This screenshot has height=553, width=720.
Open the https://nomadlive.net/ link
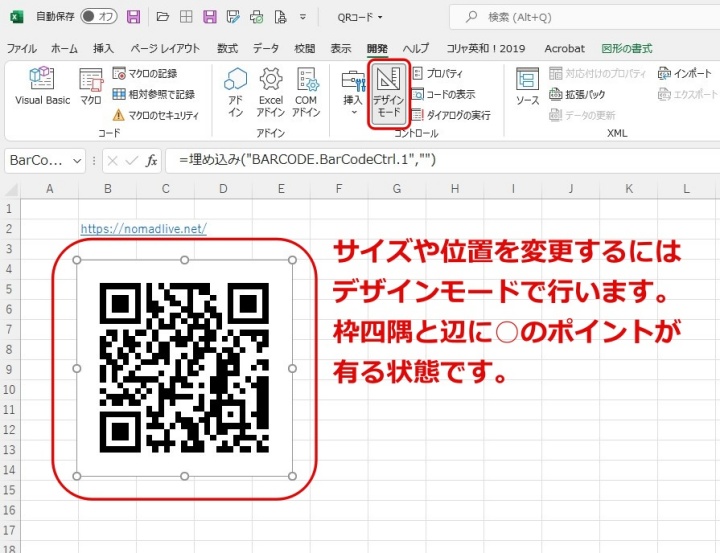[x=144, y=228]
